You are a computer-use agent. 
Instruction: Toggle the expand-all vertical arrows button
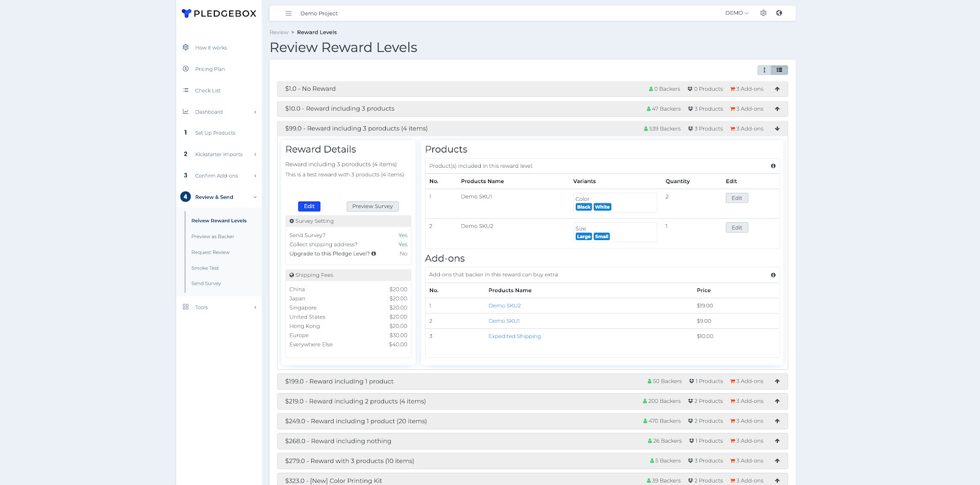click(764, 70)
